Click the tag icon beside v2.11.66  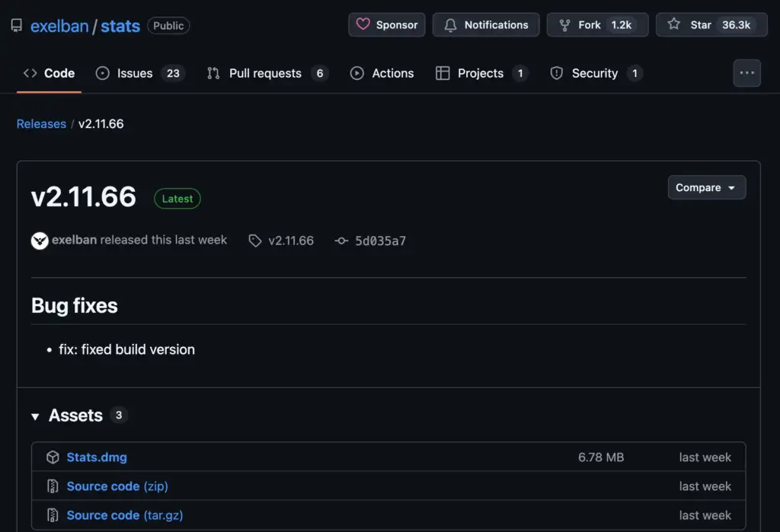click(x=254, y=241)
